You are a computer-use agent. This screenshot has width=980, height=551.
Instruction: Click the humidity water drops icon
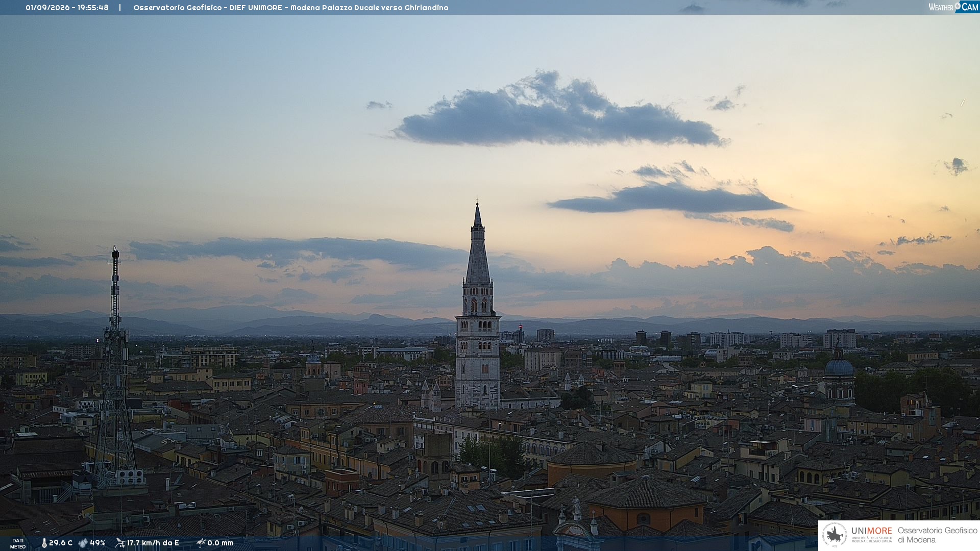pos(83,543)
